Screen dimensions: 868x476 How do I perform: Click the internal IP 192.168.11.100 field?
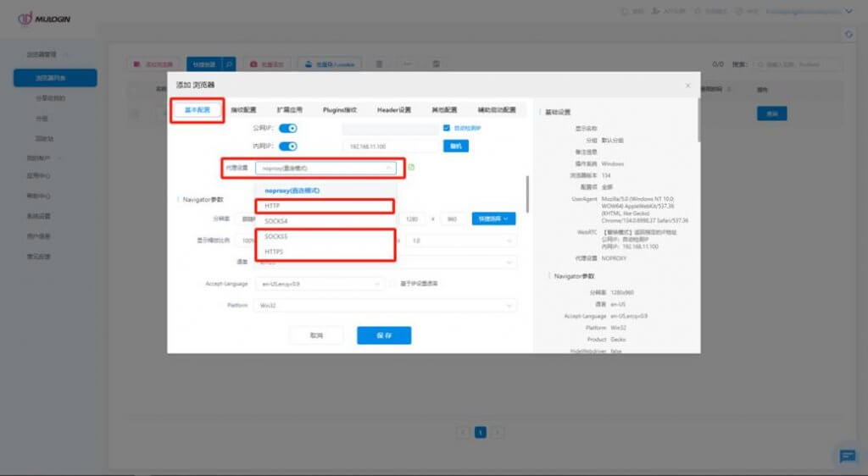click(390, 147)
